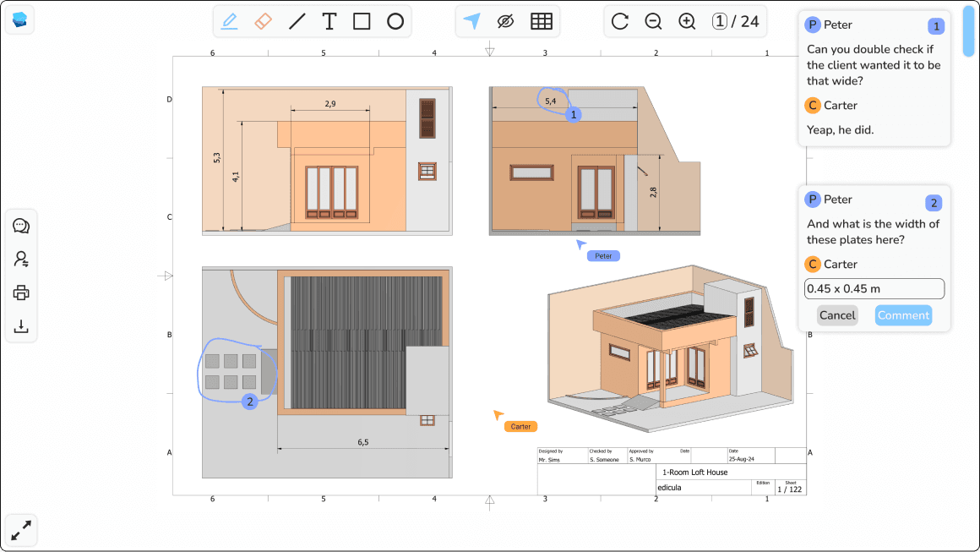Select the rectangle shape tool

pyautogui.click(x=362, y=21)
